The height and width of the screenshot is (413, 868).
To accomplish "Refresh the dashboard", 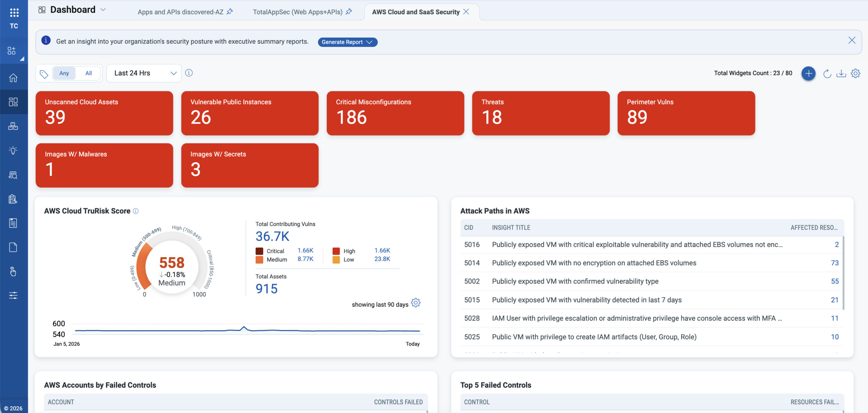I will point(827,73).
